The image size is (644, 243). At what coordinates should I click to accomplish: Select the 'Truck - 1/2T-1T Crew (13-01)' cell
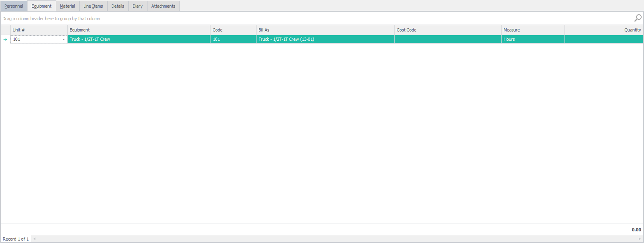325,39
